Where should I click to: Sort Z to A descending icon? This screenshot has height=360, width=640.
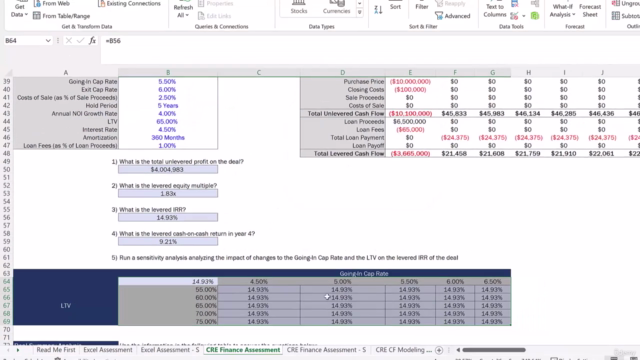point(378,10)
